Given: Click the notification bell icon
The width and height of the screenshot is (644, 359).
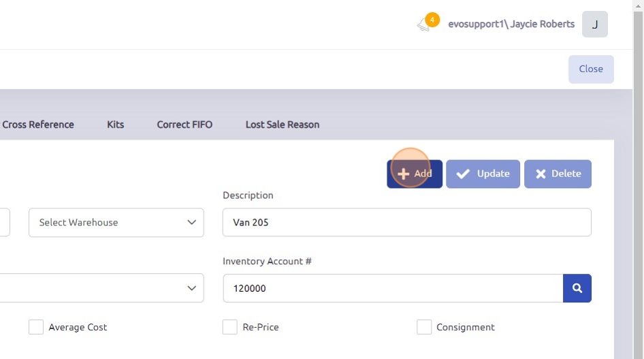Looking at the screenshot, I should [x=425, y=25].
